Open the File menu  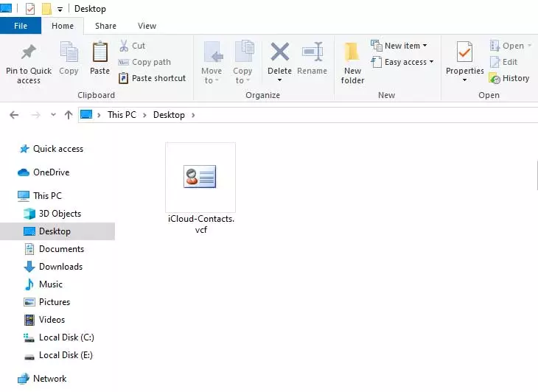pos(21,26)
